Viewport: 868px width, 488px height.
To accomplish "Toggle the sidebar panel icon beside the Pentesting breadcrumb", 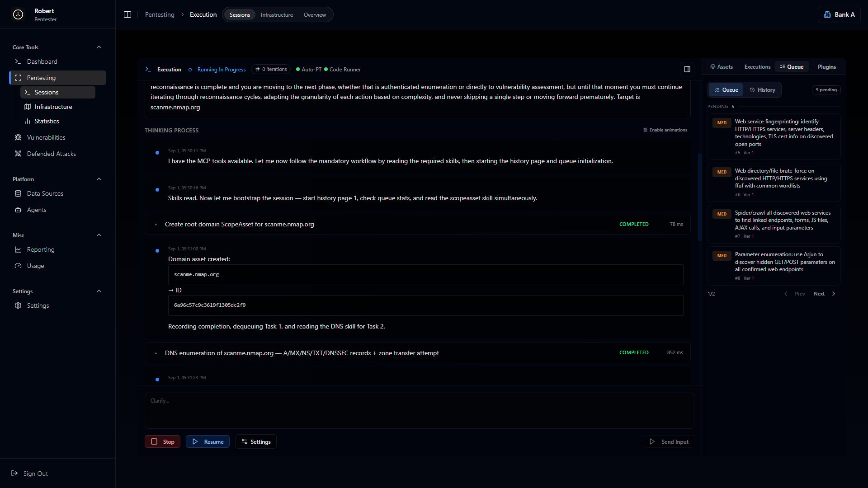I will [x=127, y=14].
